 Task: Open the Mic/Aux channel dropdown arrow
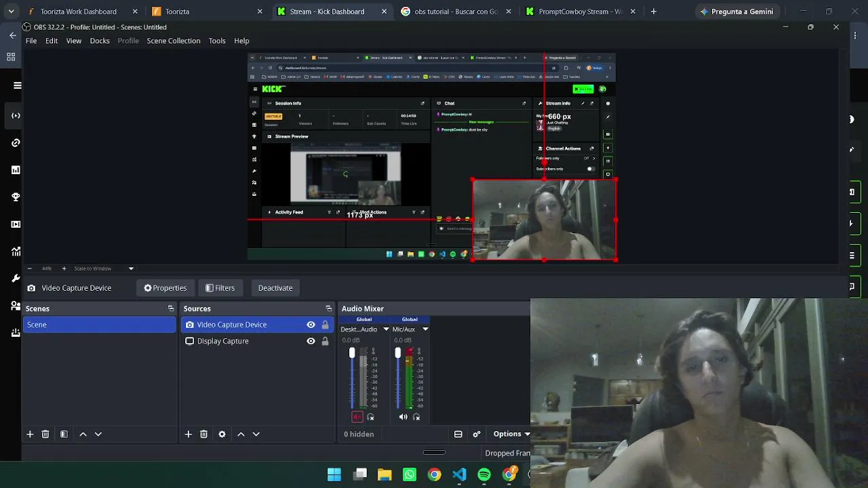pyautogui.click(x=425, y=329)
